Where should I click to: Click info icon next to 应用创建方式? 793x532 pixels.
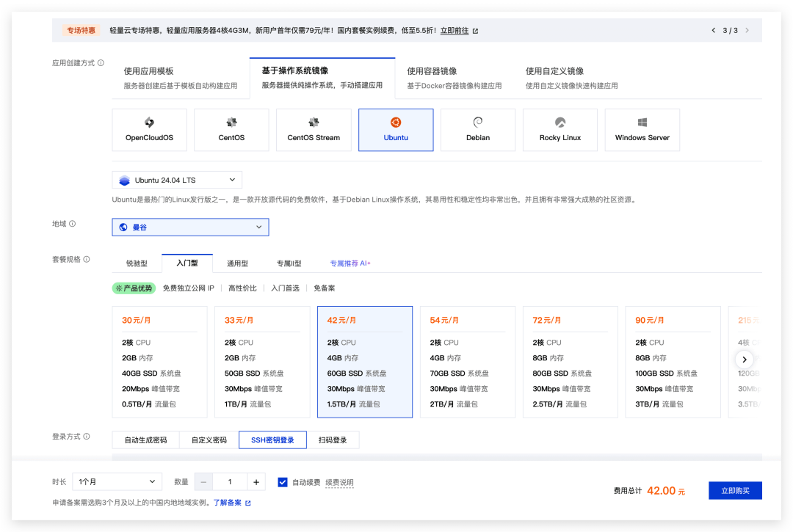(x=101, y=62)
